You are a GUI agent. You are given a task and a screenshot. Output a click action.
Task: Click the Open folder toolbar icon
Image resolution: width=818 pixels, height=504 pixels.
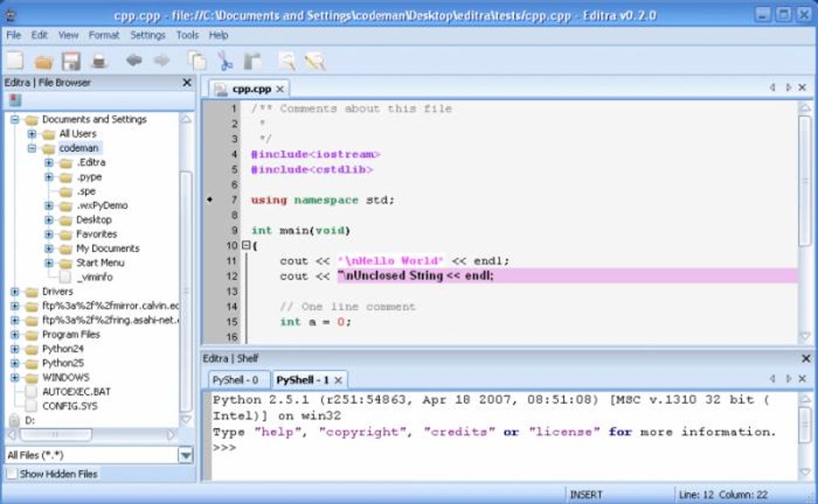(x=43, y=61)
